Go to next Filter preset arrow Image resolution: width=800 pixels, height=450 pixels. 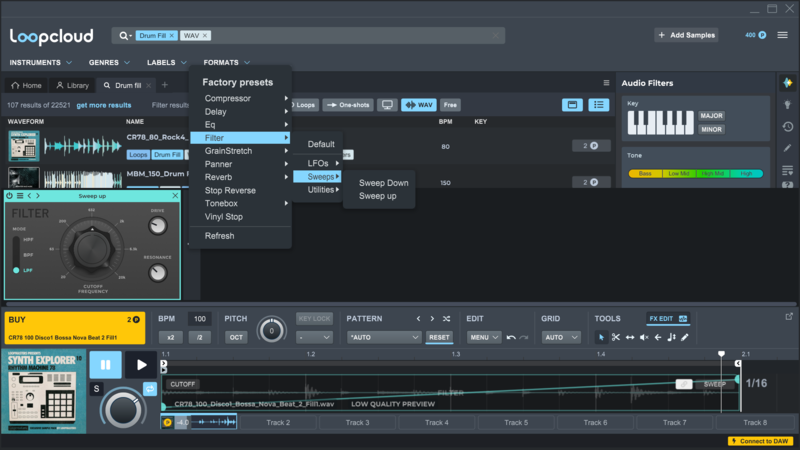tap(38, 195)
